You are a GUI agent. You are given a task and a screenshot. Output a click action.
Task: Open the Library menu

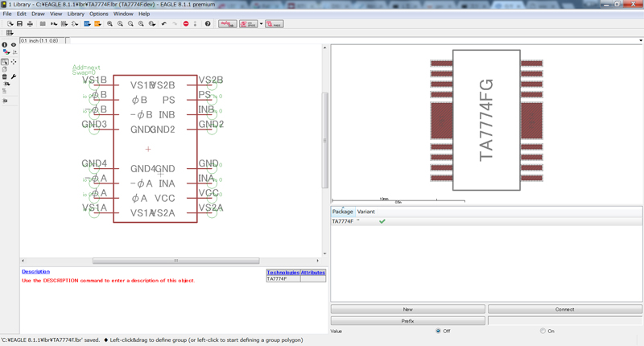pos(76,14)
